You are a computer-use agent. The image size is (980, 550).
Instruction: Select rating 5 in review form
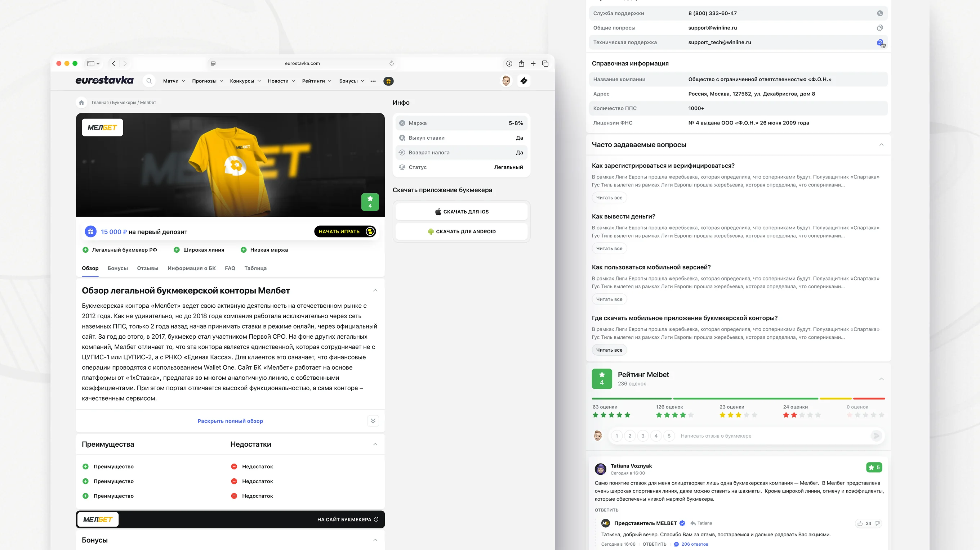click(669, 436)
